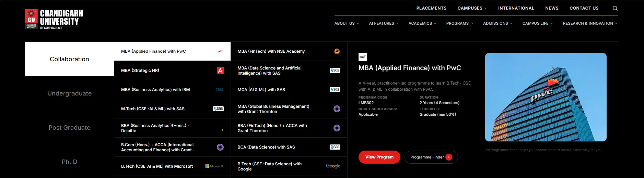
Task: Switch to the Ph. D tab
Action: 69,162
